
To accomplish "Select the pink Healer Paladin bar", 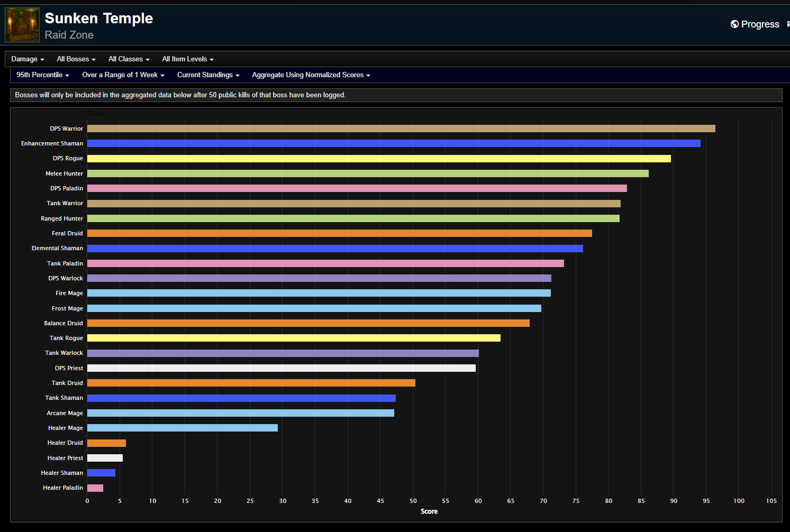I will coord(95,488).
